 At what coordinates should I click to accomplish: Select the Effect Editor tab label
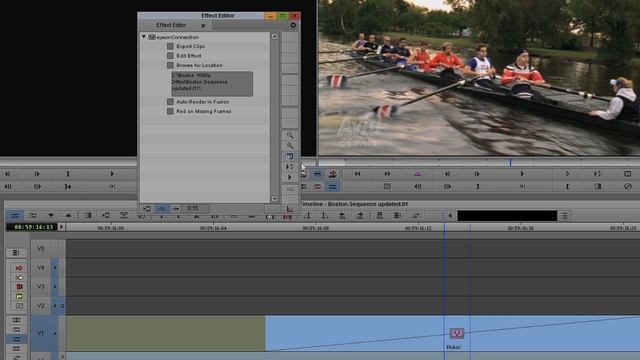pos(171,25)
